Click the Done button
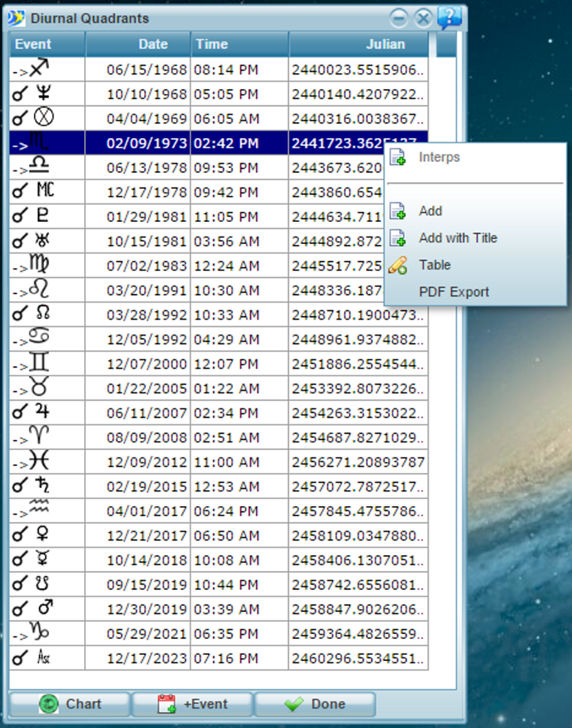572x728 pixels. (315, 704)
